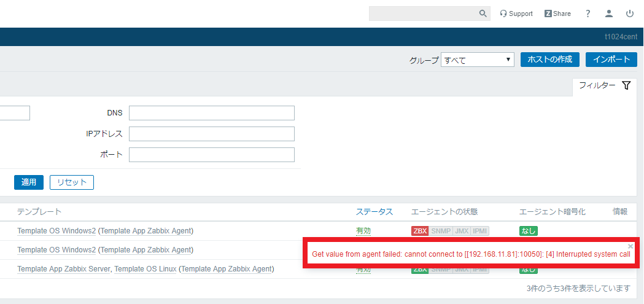Open Template App Zabbix Agent in first row
The width and height of the screenshot is (644, 304).
pyautogui.click(x=145, y=231)
